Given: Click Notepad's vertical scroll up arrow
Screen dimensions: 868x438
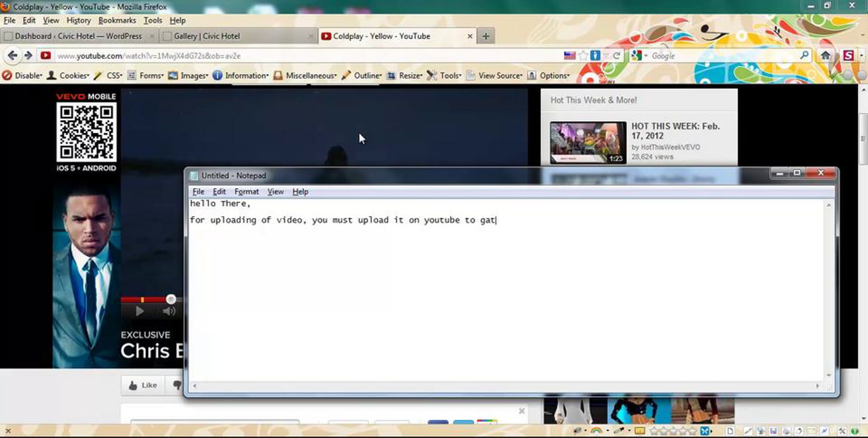Looking at the screenshot, I should coord(829,206).
